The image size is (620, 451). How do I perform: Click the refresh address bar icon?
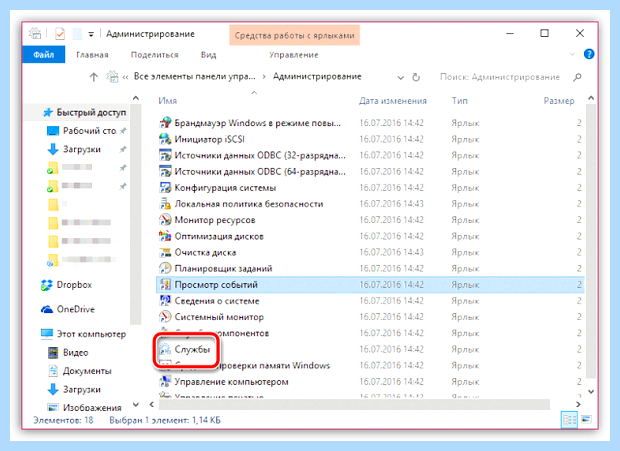[416, 77]
